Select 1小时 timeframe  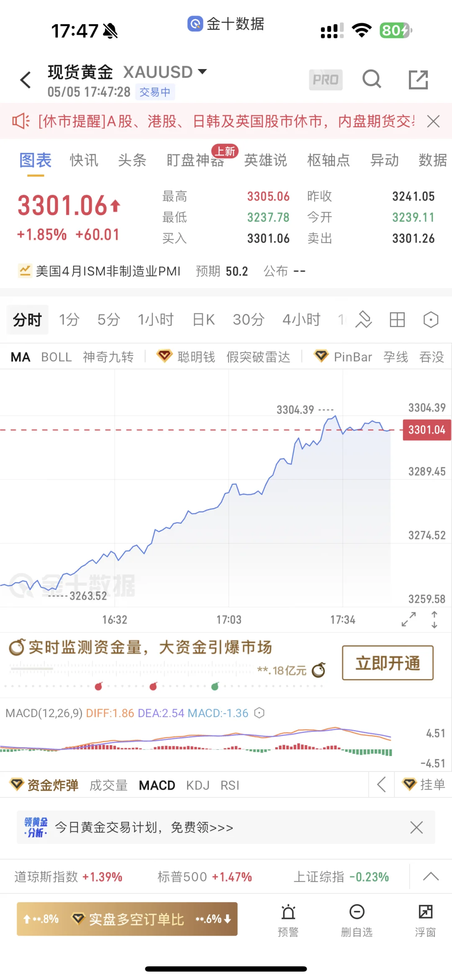point(156,320)
